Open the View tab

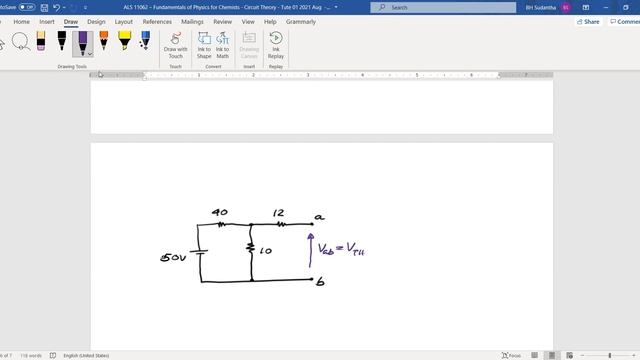pyautogui.click(x=248, y=22)
